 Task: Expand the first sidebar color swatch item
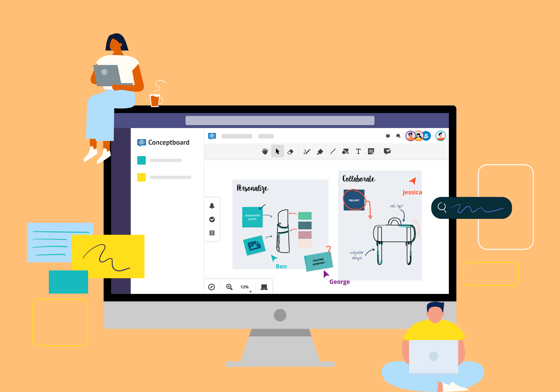pos(143,160)
